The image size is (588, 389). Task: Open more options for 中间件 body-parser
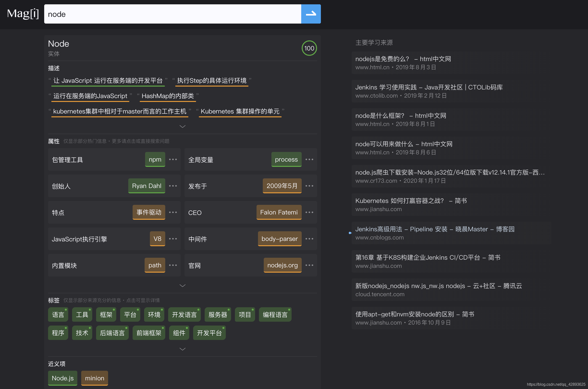pyautogui.click(x=309, y=239)
